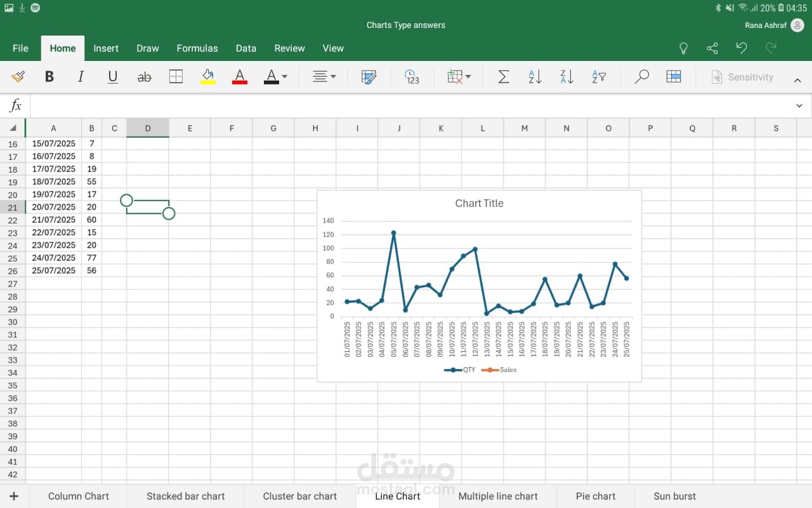Sort ascending A to Z
Image resolution: width=812 pixels, height=508 pixels.
point(535,77)
